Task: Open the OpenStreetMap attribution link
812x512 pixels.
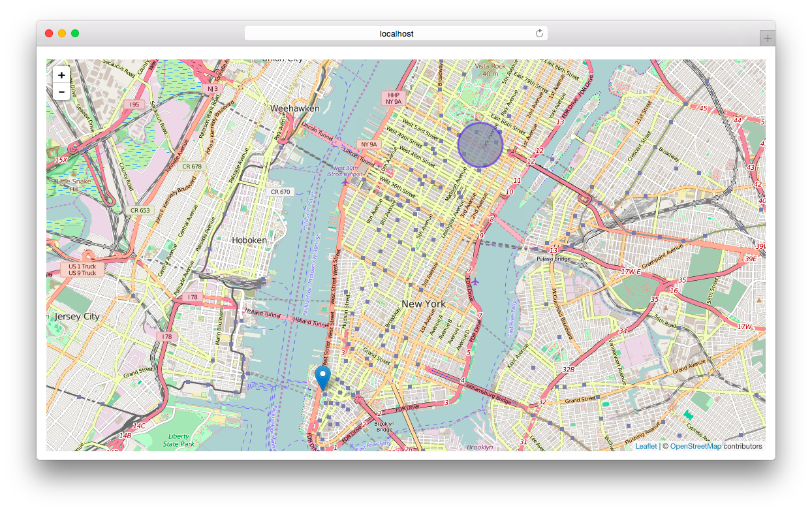Action: coord(695,446)
